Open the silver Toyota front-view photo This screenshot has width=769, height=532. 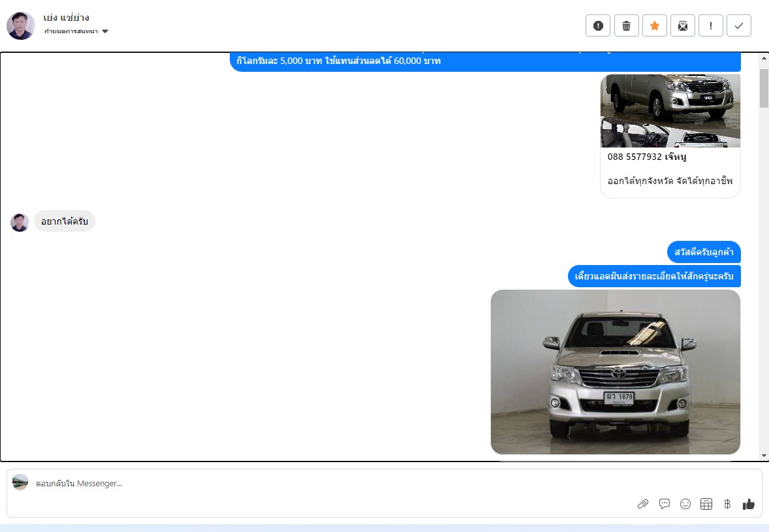point(615,371)
